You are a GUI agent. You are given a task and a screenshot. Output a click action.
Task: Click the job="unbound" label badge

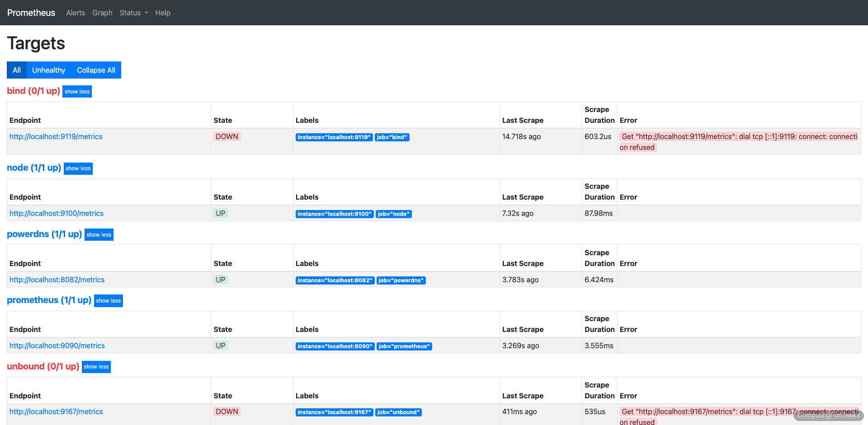(398, 412)
